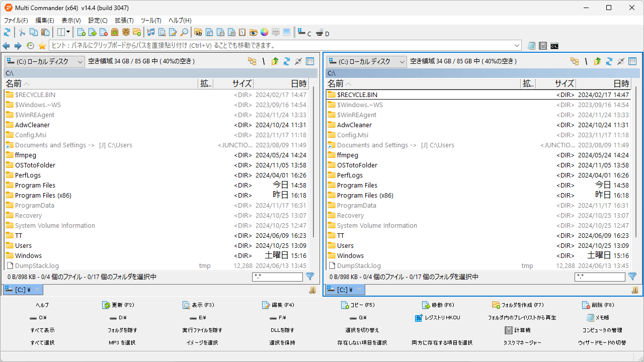Click the eye view toolbar icon
The width and height of the screenshot is (644, 362).
(x=254, y=32)
